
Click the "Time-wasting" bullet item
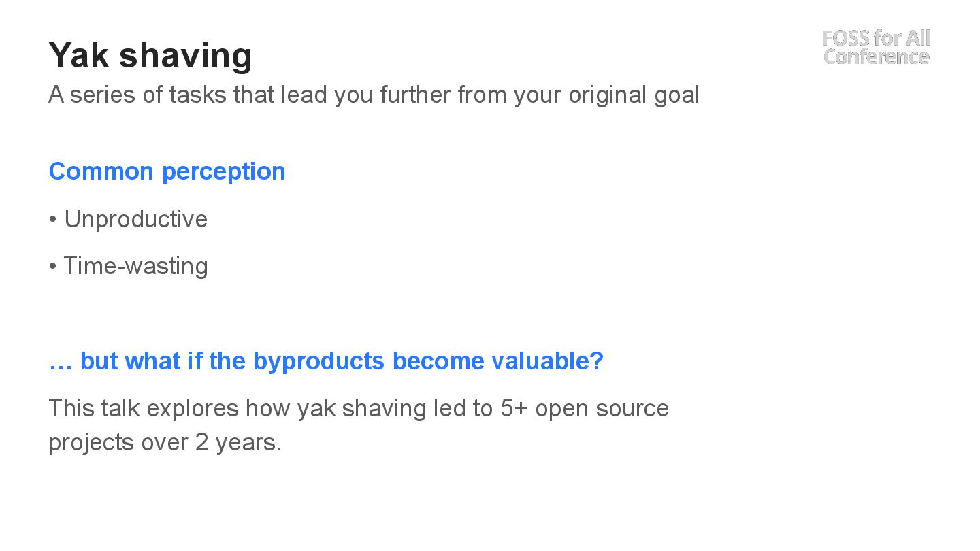point(128,266)
